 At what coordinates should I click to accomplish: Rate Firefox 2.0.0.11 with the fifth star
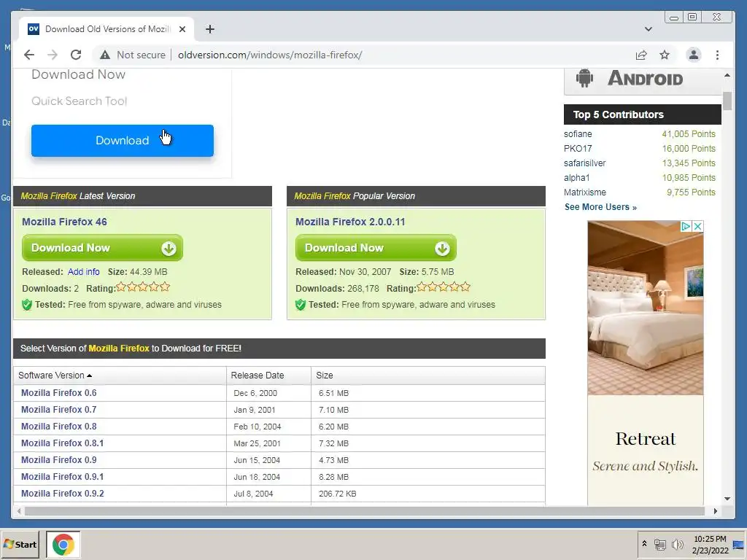pos(465,287)
